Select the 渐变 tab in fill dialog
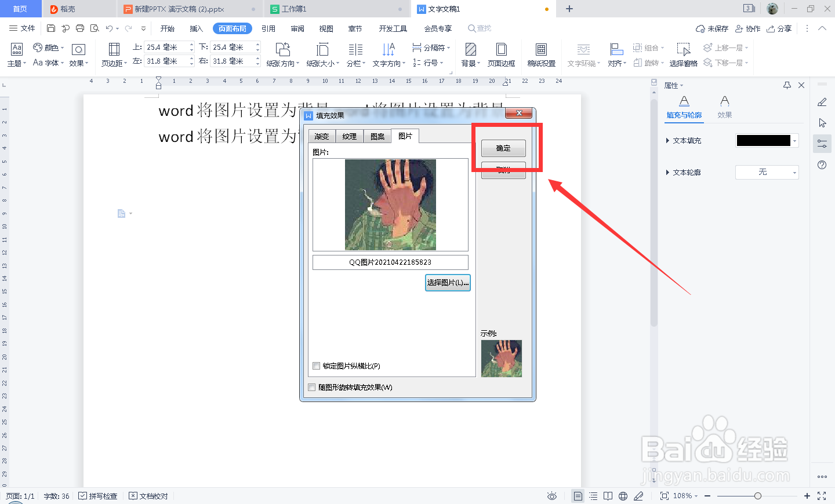835x504 pixels. (322, 136)
